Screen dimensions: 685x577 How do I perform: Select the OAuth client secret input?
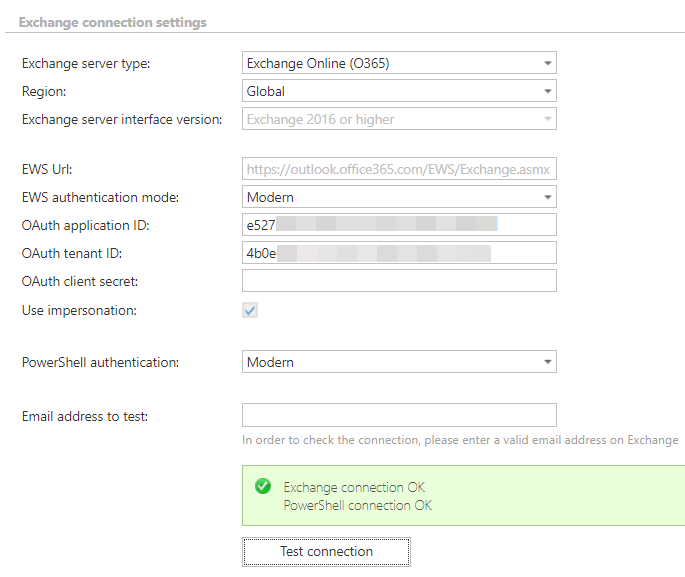point(399,282)
